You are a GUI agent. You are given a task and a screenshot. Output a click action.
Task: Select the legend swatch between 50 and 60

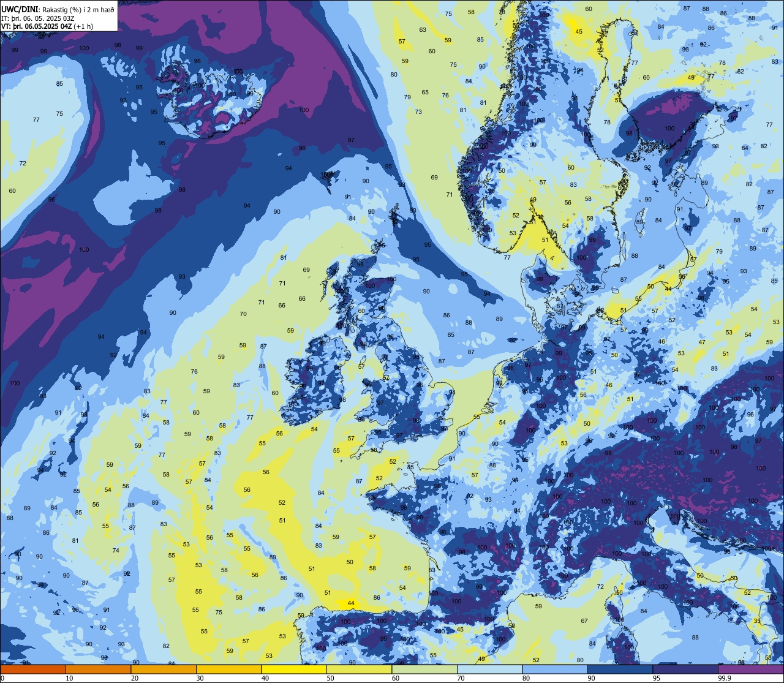(x=359, y=670)
